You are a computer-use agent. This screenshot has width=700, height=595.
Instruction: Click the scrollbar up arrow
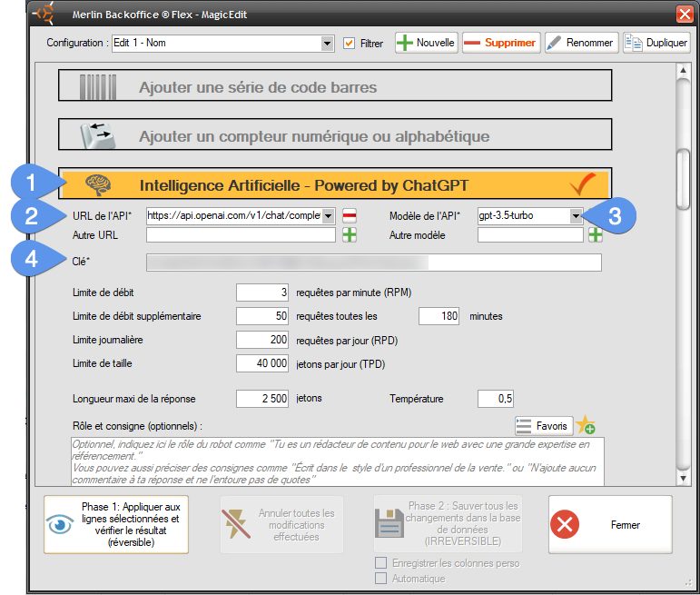683,71
